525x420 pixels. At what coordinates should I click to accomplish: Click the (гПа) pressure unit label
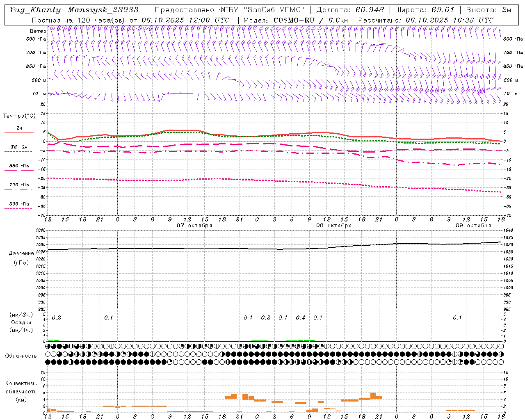[21, 263]
